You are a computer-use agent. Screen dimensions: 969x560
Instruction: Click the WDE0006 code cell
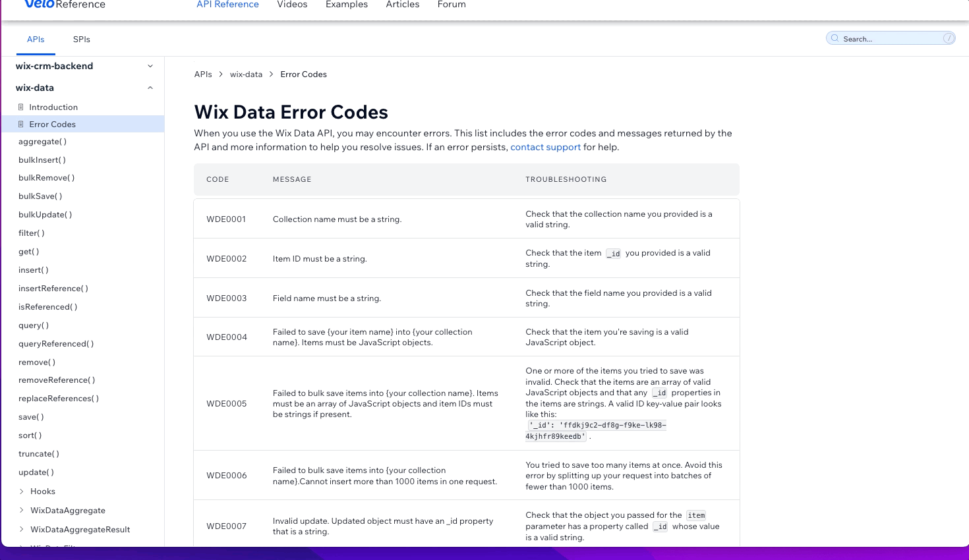pos(227,476)
